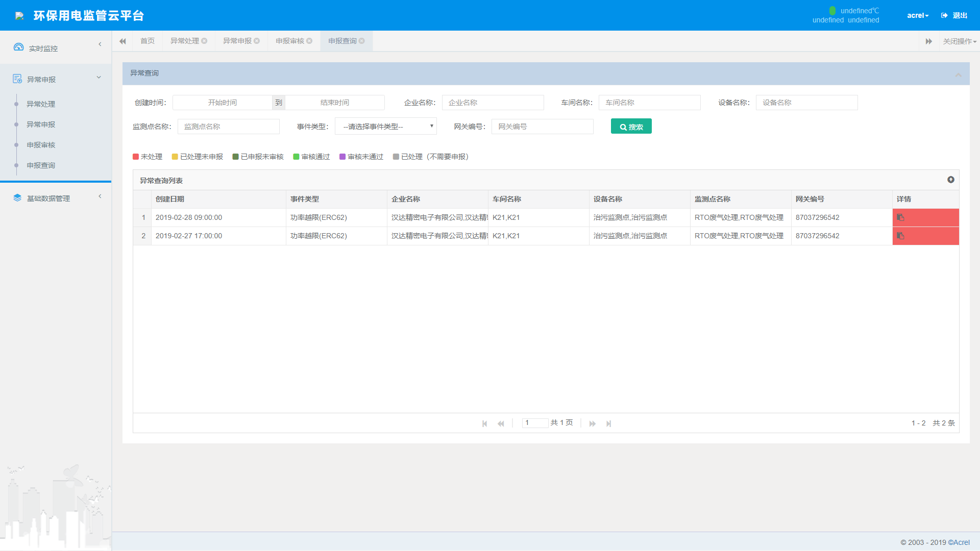Viewport: 980px width, 551px height.
Task: Open 申报审核 in the sidebar
Action: click(41, 145)
